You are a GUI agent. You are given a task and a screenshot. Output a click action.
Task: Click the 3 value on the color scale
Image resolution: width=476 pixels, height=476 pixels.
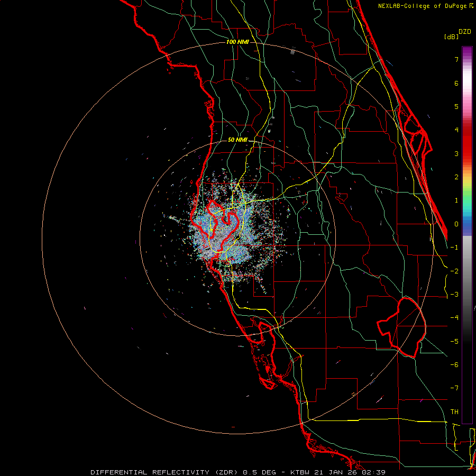pyautogui.click(x=456, y=153)
